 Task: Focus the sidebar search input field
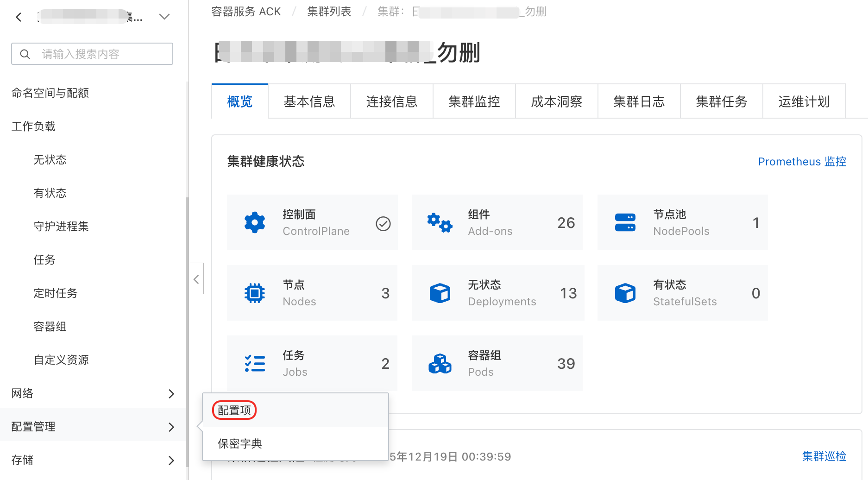click(x=92, y=54)
